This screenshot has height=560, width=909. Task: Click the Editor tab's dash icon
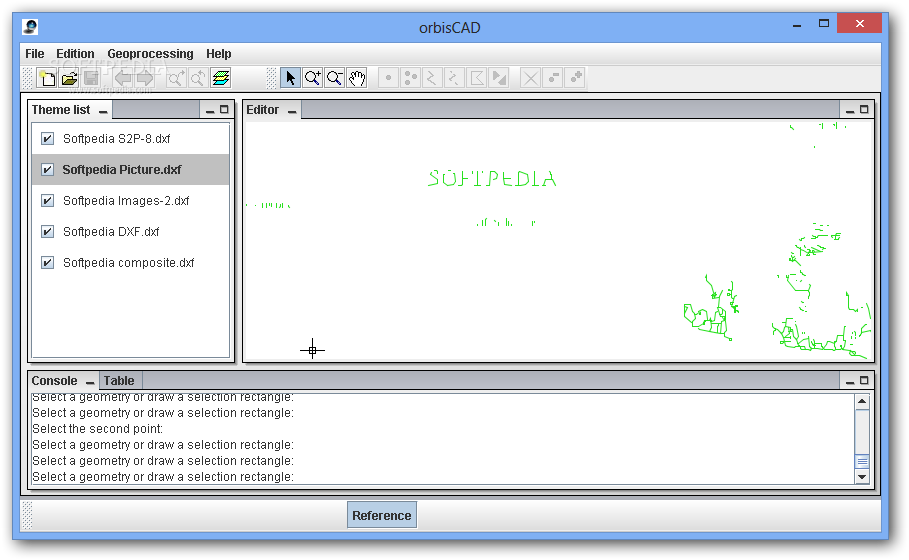pos(292,111)
